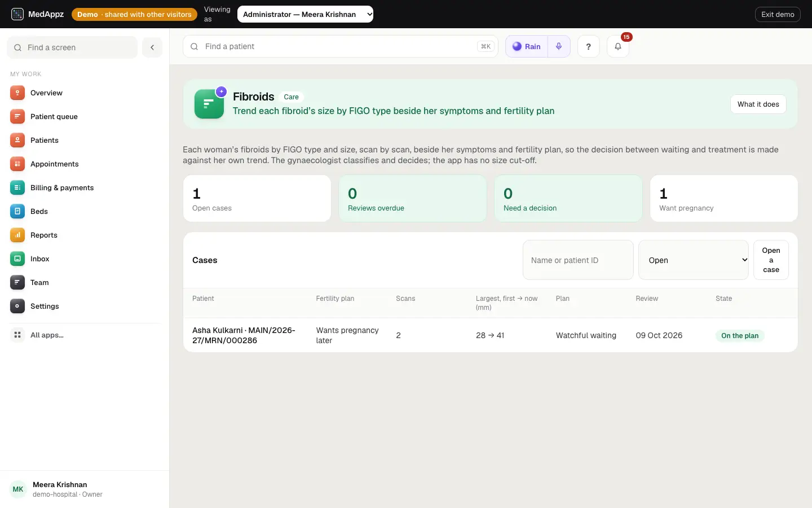Select the Want pregnancy card

[724, 198]
